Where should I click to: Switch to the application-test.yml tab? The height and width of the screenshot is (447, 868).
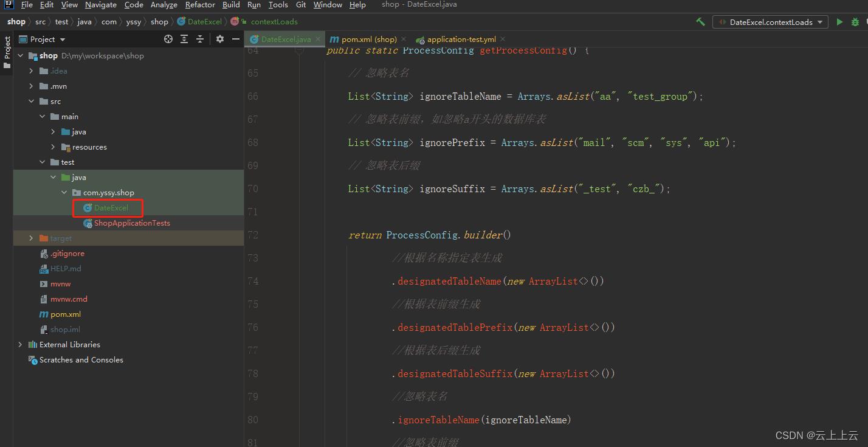point(461,39)
